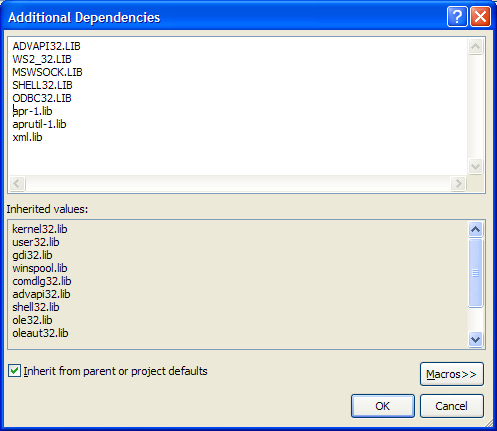Open the Macros>> panel
The width and height of the screenshot is (497, 431).
coord(452,374)
